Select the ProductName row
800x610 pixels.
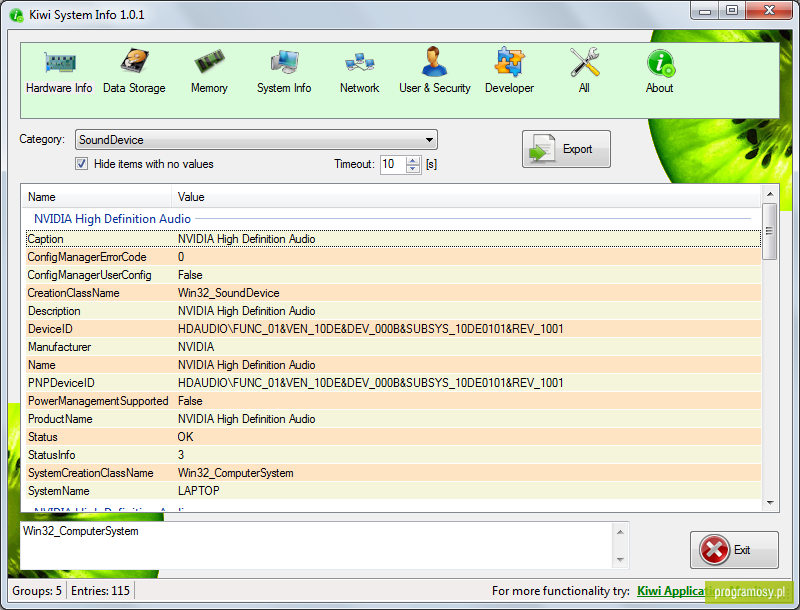pos(393,419)
